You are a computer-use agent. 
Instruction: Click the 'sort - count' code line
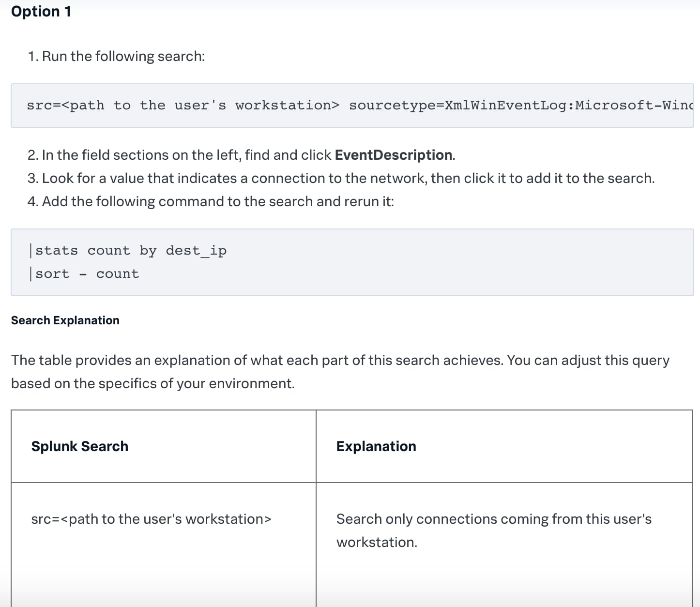84,274
